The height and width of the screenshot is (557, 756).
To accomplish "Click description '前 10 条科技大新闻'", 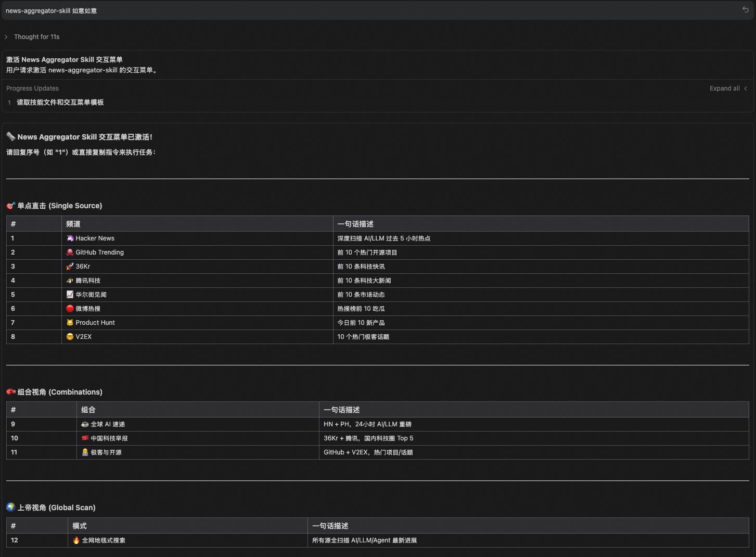I will pos(364,281).
